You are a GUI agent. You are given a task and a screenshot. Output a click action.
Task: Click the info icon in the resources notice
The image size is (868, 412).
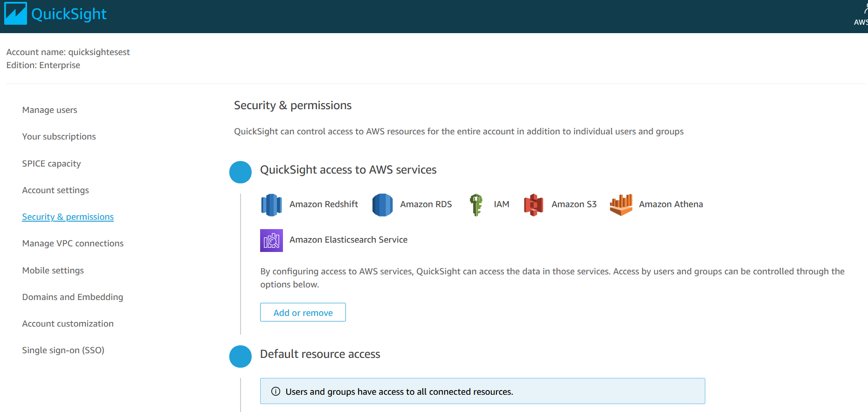pyautogui.click(x=276, y=391)
